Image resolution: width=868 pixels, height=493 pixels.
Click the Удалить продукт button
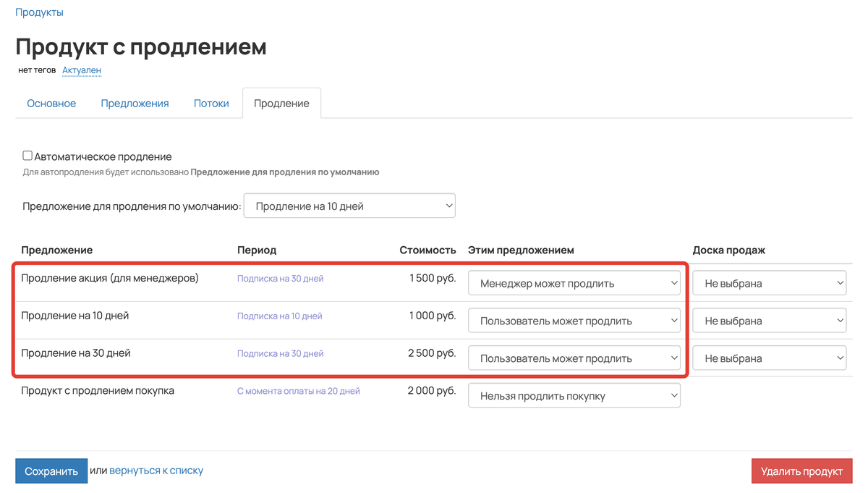pyautogui.click(x=802, y=471)
